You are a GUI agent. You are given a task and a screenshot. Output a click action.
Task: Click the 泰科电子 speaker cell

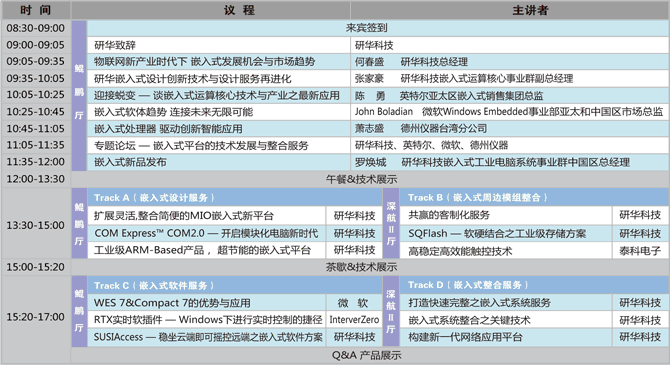coord(640,251)
